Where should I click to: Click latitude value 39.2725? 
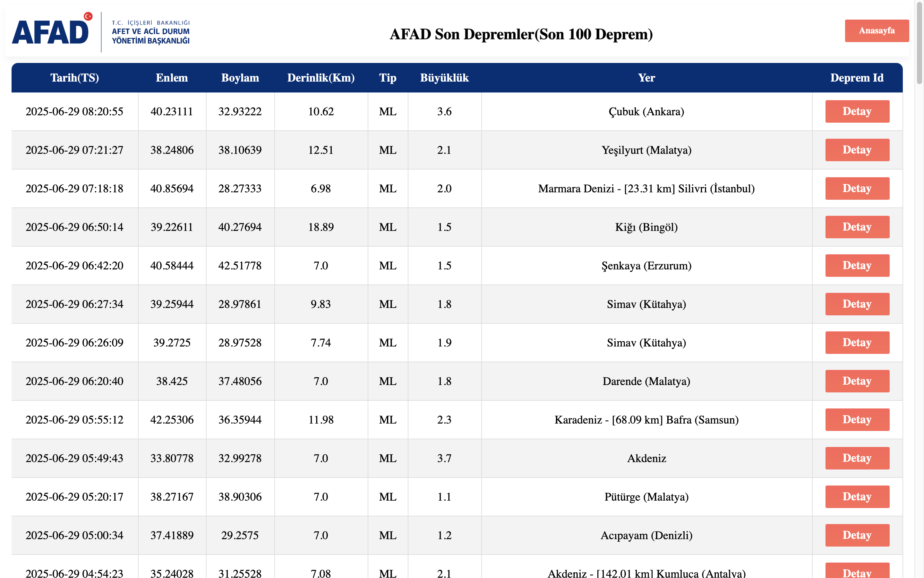172,343
